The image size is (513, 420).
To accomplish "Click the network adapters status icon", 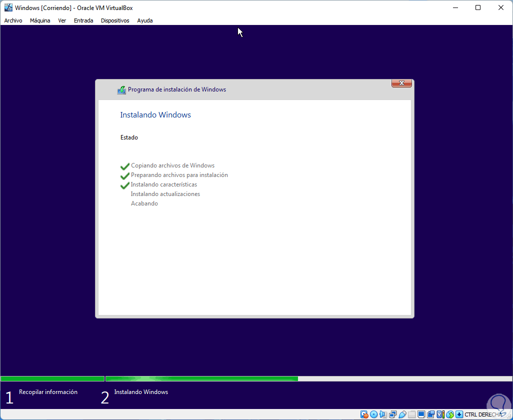I will 392,414.
